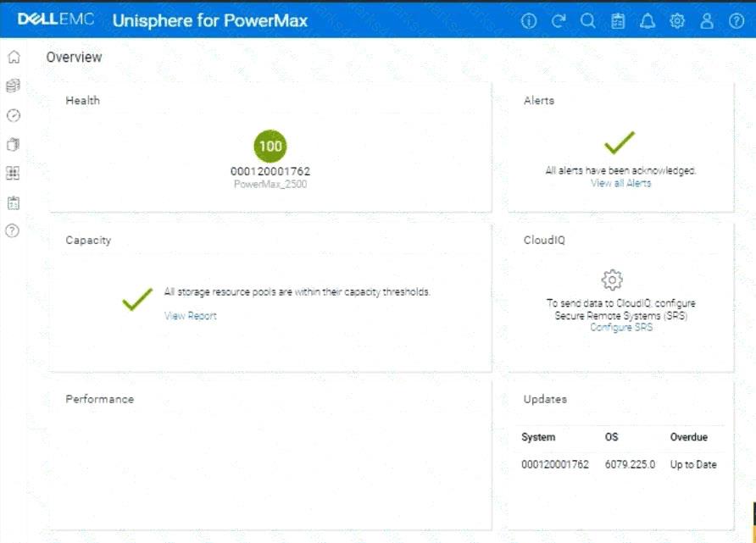Viewport: 756px width, 543px height.
Task: Refresh the page using the reload icon
Action: click(559, 21)
